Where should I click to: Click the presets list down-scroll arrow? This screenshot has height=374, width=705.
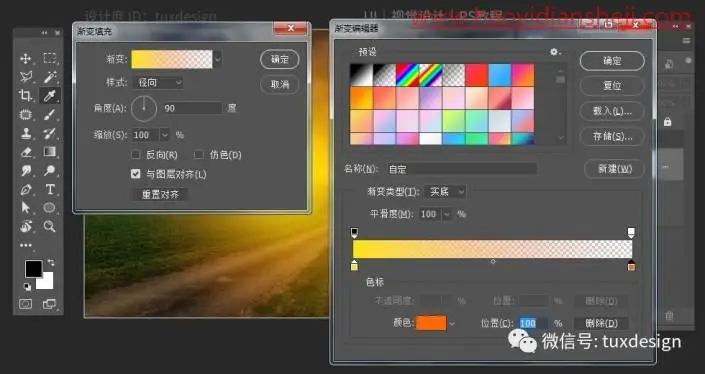(560, 138)
